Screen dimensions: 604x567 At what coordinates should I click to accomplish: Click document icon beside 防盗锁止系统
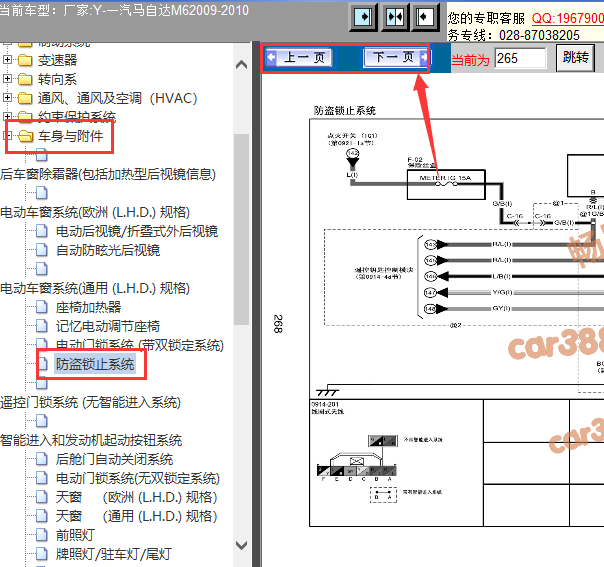pyautogui.click(x=43, y=364)
